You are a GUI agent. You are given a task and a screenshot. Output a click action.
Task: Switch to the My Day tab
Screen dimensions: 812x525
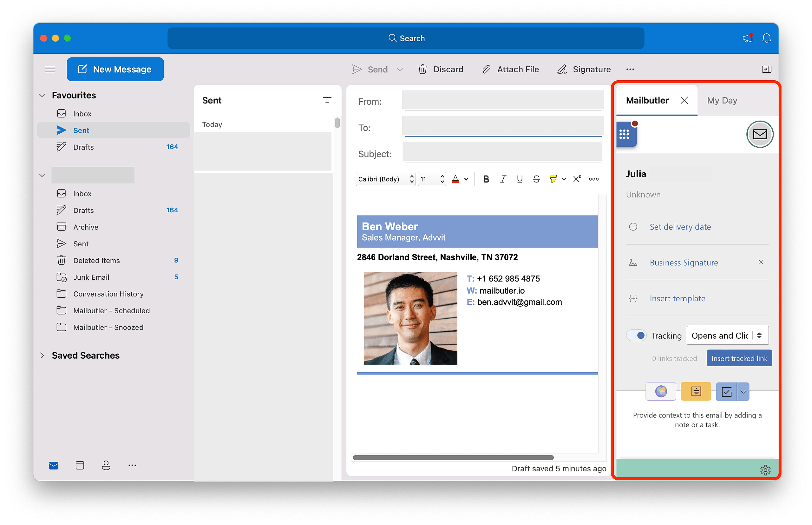pyautogui.click(x=722, y=100)
